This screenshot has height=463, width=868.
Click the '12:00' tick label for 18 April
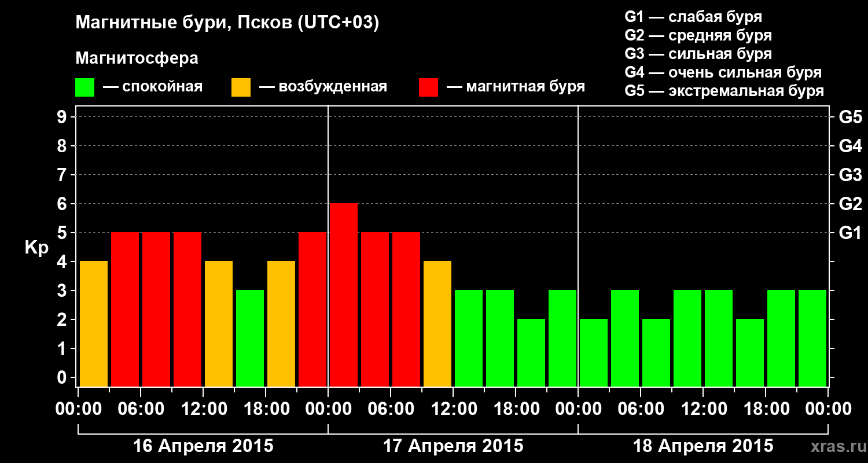703,409
